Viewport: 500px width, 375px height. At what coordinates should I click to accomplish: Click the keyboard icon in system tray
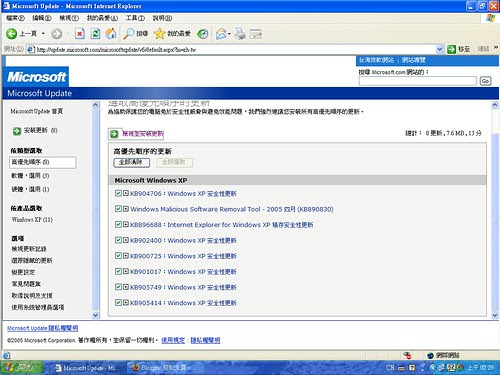(401, 368)
